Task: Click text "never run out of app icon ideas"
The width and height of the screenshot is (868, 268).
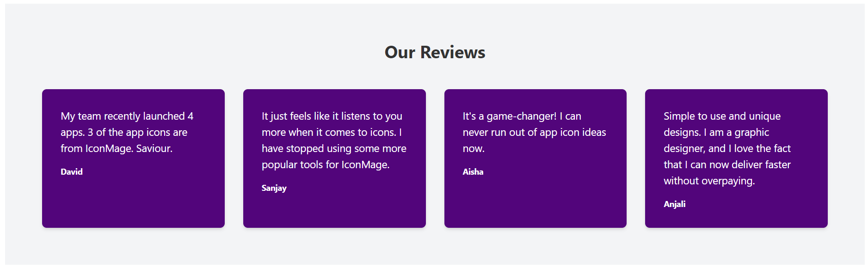Action: (535, 132)
